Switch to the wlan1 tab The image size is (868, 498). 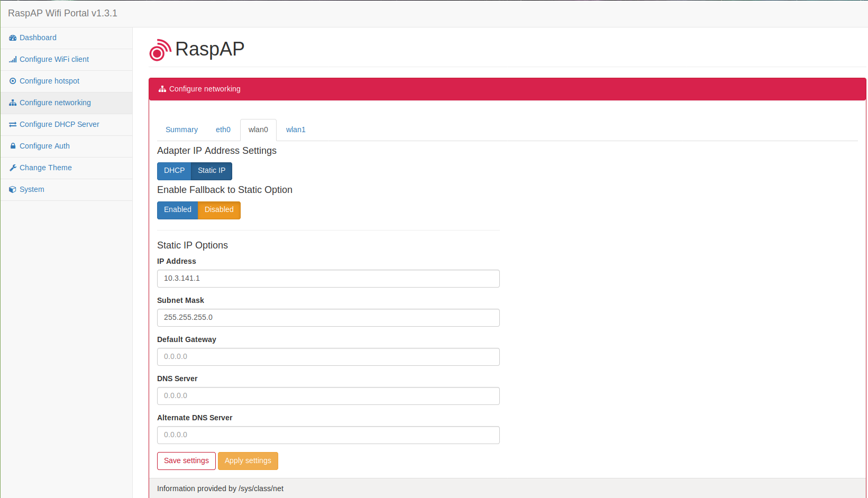coord(296,130)
